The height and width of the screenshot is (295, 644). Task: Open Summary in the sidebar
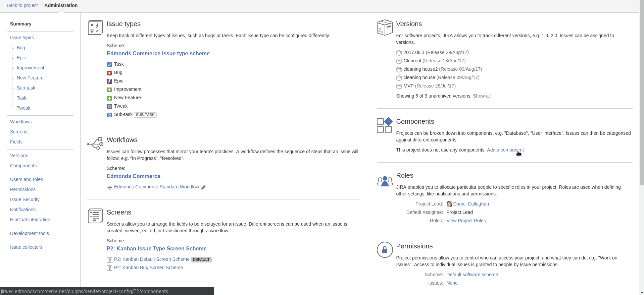pyautogui.click(x=21, y=24)
